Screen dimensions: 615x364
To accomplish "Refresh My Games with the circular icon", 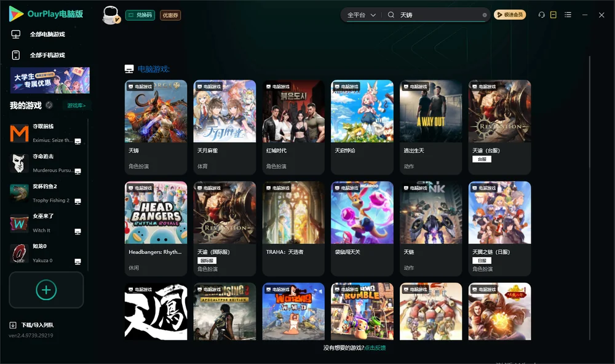I will (x=49, y=105).
